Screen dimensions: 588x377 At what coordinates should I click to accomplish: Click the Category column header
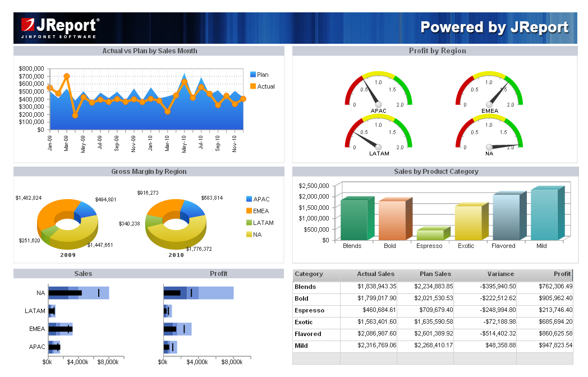316,274
